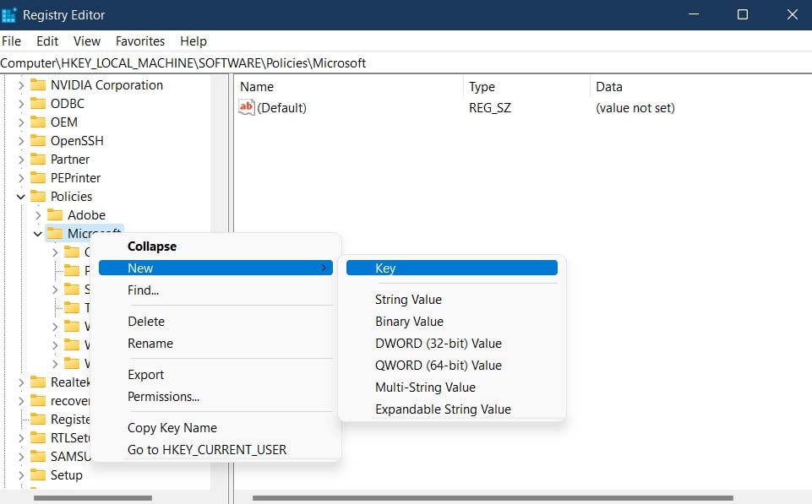The height and width of the screenshot is (504, 812).
Task: Create a new DWORD (32-bit) Value
Action: coord(451,344)
